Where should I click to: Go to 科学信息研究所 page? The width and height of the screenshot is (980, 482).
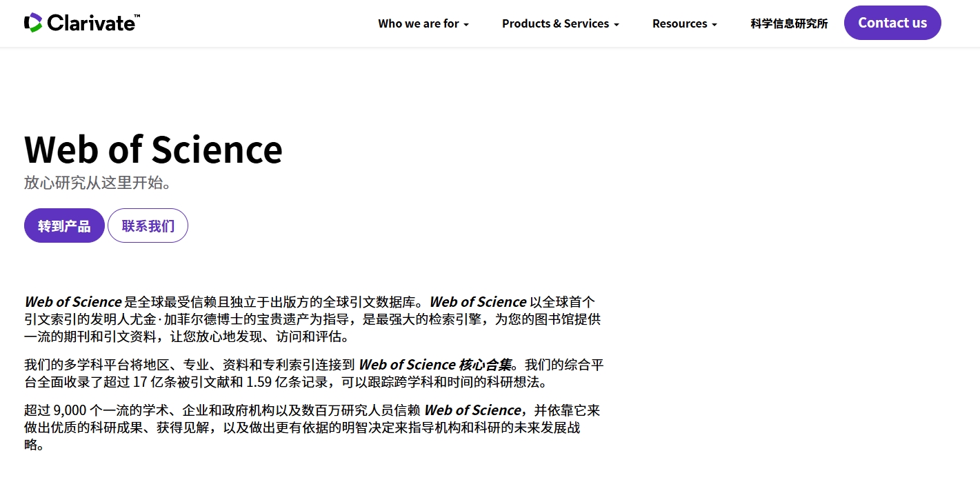[789, 23]
